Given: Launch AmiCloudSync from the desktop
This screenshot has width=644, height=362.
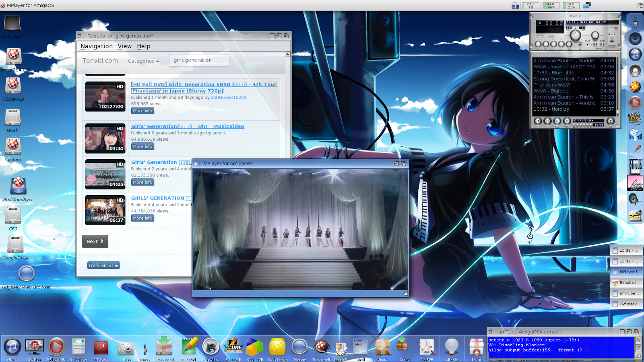Looking at the screenshot, I should tap(19, 186).
